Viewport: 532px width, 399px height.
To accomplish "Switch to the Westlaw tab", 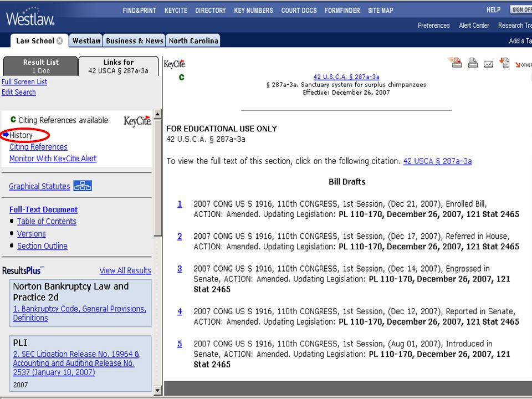I will [x=86, y=40].
